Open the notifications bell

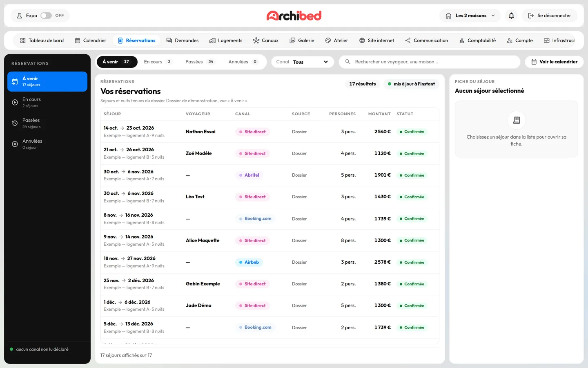(x=511, y=16)
